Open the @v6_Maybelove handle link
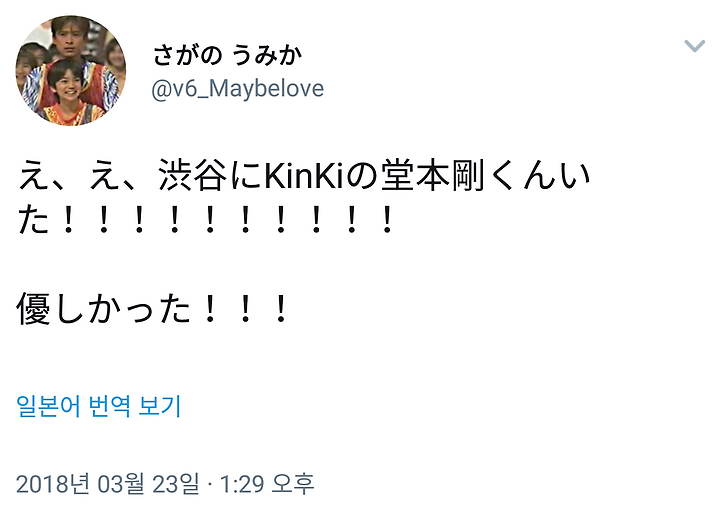Viewport: 720px width, 512px height. [x=237, y=89]
